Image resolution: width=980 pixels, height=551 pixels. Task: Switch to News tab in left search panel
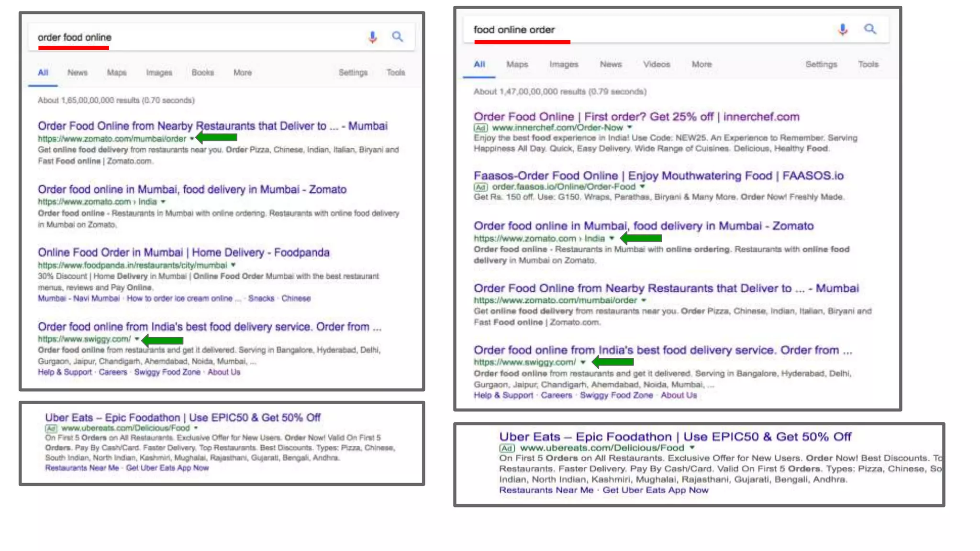click(77, 73)
